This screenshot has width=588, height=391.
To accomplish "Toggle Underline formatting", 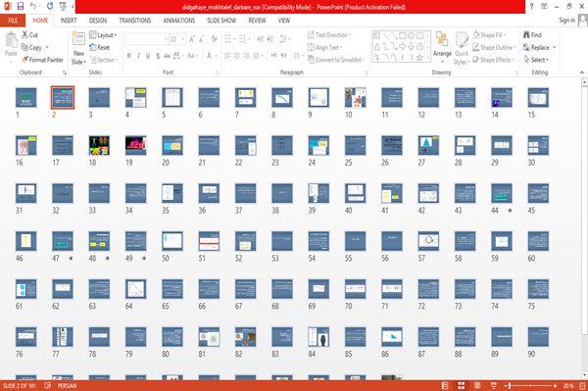I will (148, 56).
